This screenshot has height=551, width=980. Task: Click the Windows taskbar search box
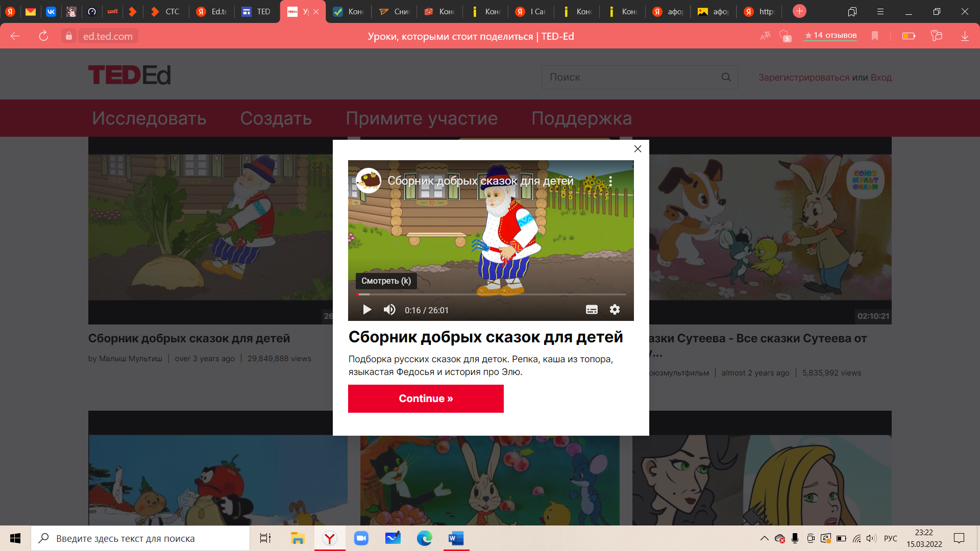coord(140,538)
